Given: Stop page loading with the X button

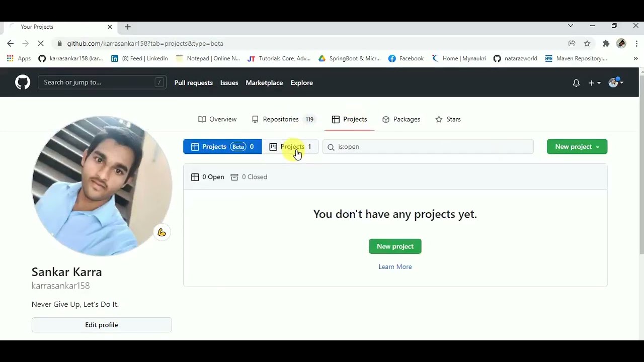Looking at the screenshot, I should tap(41, 43).
